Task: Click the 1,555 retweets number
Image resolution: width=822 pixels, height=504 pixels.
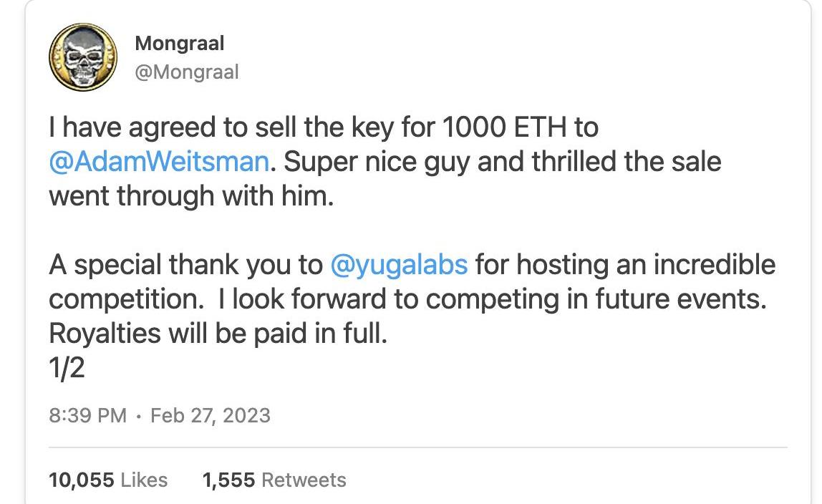Action: (x=228, y=480)
